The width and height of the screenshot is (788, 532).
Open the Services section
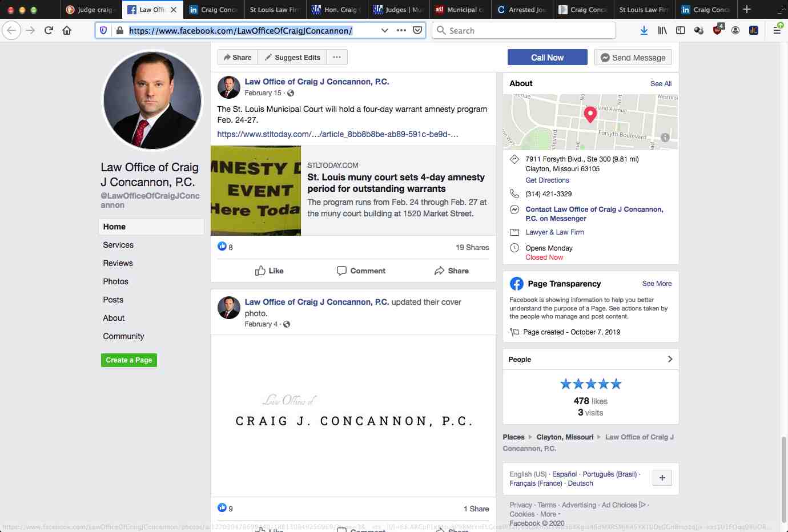pyautogui.click(x=118, y=245)
